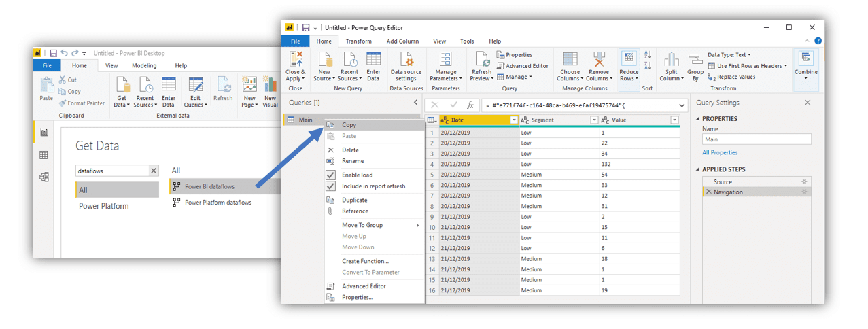Click the Close & Apply icon
Screen dimensions: 868x329
(x=295, y=58)
